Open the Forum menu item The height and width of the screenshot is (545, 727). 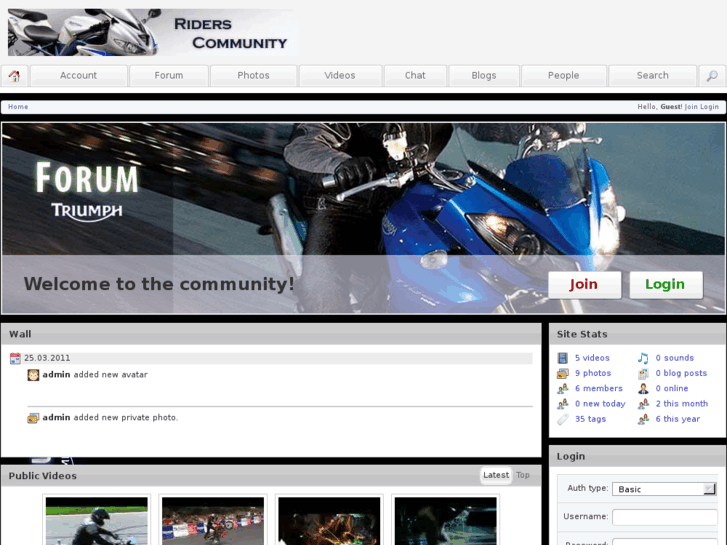[x=169, y=76]
